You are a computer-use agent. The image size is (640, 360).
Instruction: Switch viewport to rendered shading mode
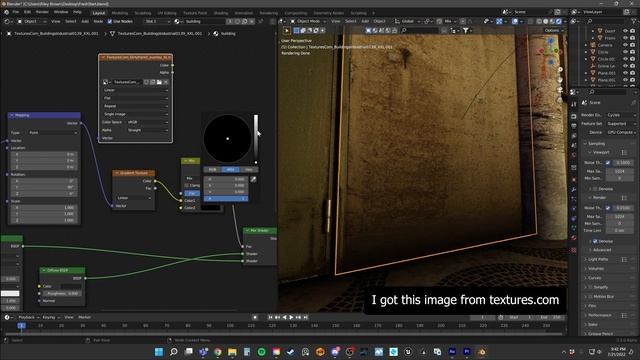click(559, 21)
